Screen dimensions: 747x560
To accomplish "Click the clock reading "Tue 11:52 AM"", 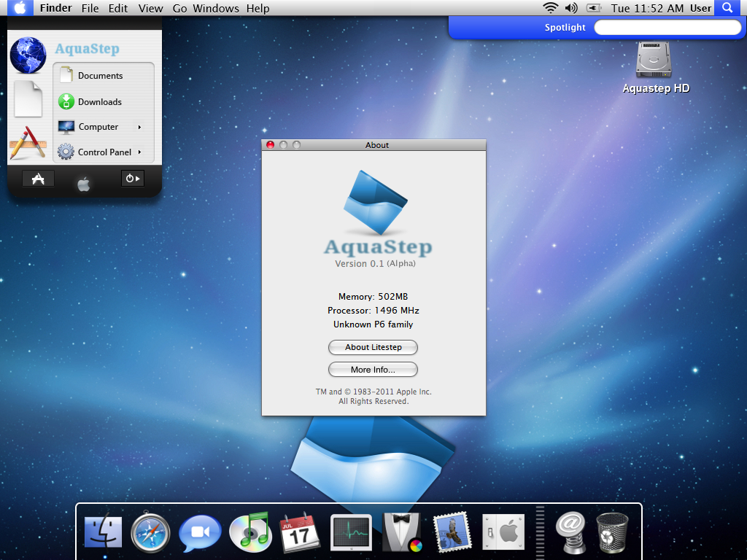I will click(647, 8).
